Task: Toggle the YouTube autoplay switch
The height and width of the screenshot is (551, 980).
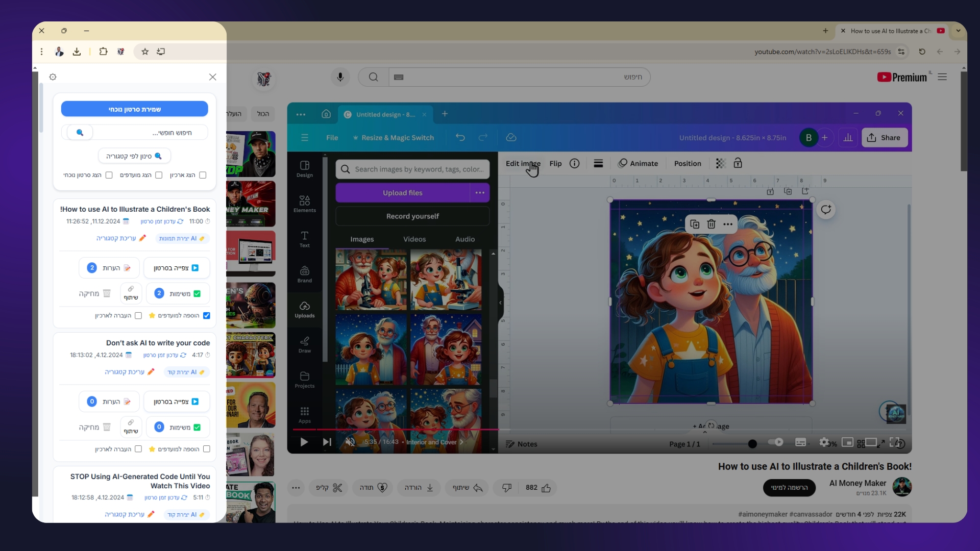Action: 776,442
